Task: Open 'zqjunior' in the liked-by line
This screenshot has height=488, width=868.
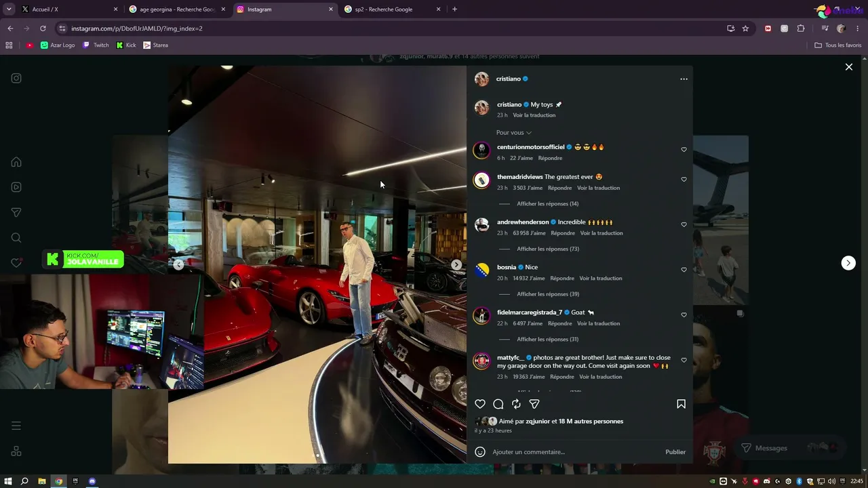Action: 538,422
